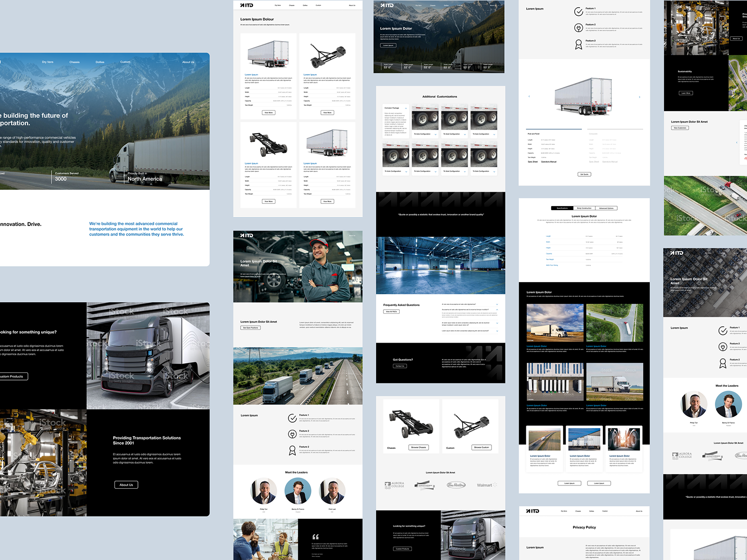Switch to the Advanced Options tab
Image resolution: width=747 pixels, height=560 pixels.
pyautogui.click(x=606, y=208)
